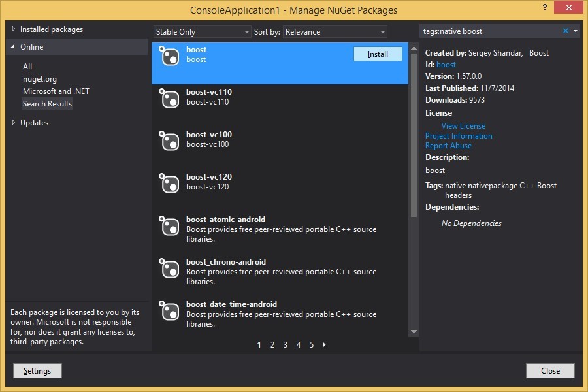Open the Settings button
Screen dimensions: 588x392
37,370
